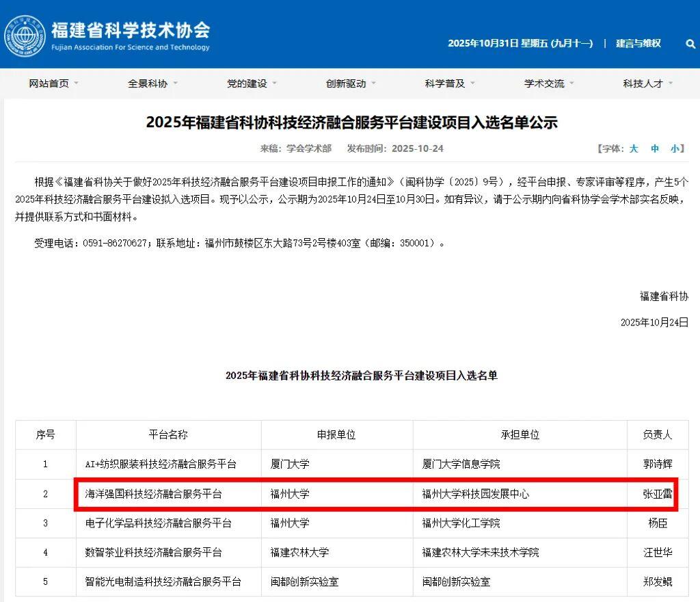Screen dimensions: 700x602
Task: Click the 序号 column header
Action: point(46,434)
